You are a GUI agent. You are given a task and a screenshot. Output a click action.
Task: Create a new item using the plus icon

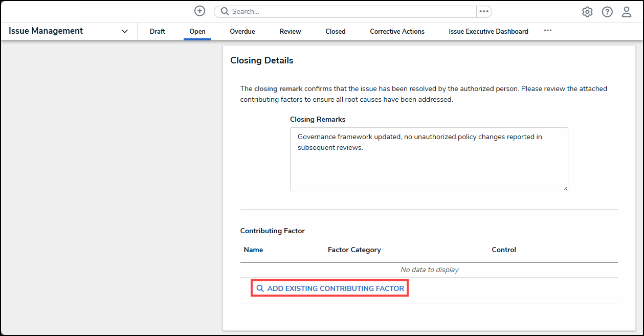click(x=199, y=11)
